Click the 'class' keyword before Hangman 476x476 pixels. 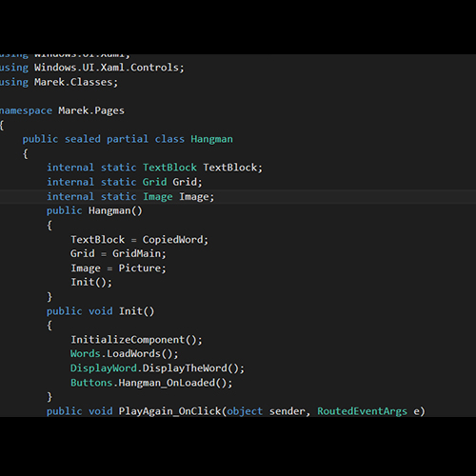tap(169, 139)
